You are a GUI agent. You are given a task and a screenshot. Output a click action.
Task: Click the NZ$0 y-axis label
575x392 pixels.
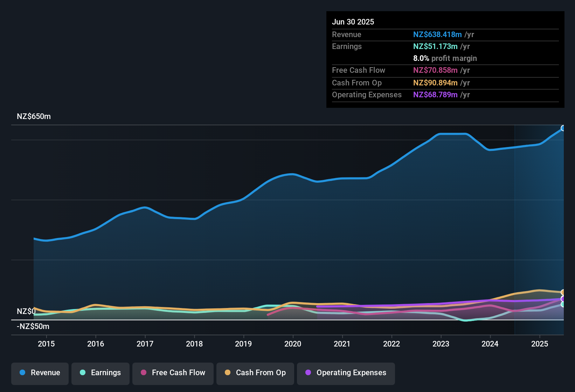pos(26,311)
